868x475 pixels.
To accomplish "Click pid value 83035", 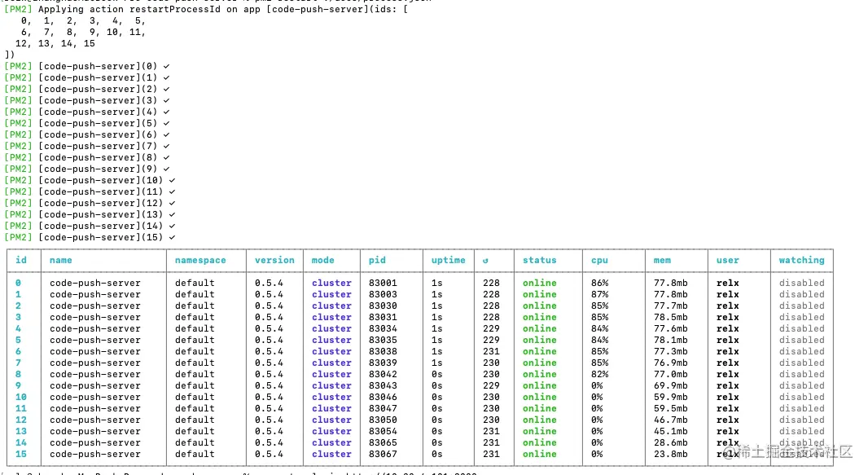I will (x=383, y=340).
